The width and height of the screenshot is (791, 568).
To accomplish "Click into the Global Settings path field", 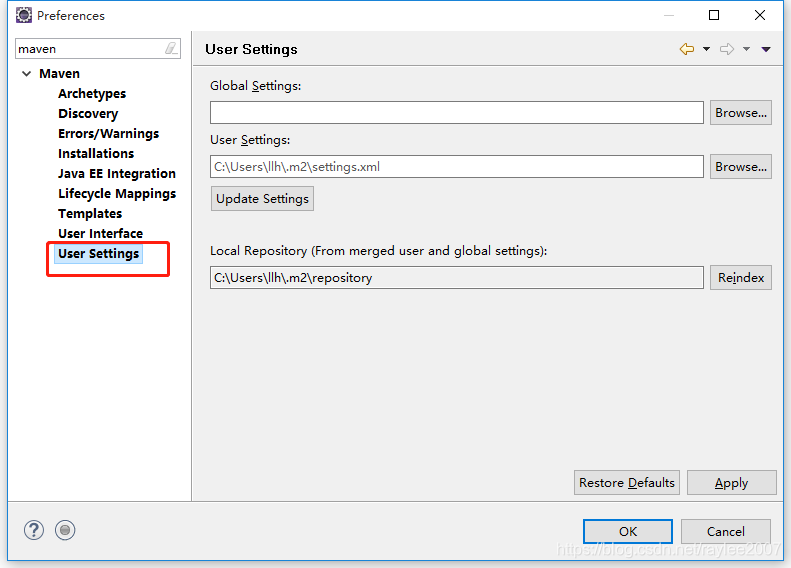I will click(x=457, y=112).
